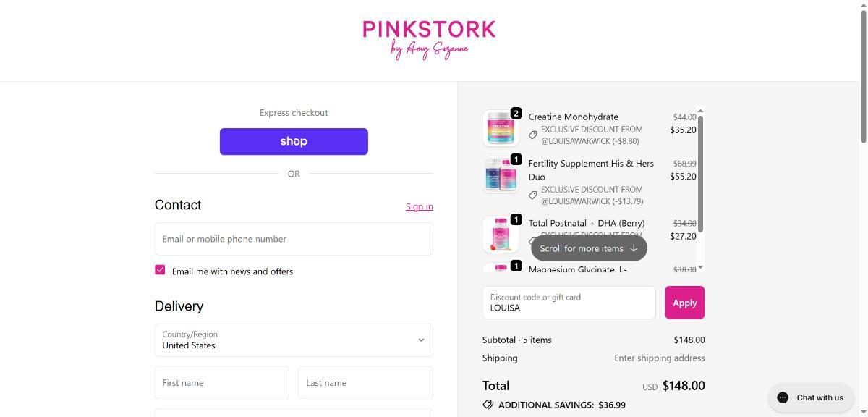Click the Creatine Monohydrate product thumbnail
The height and width of the screenshot is (417, 868).
(501, 129)
